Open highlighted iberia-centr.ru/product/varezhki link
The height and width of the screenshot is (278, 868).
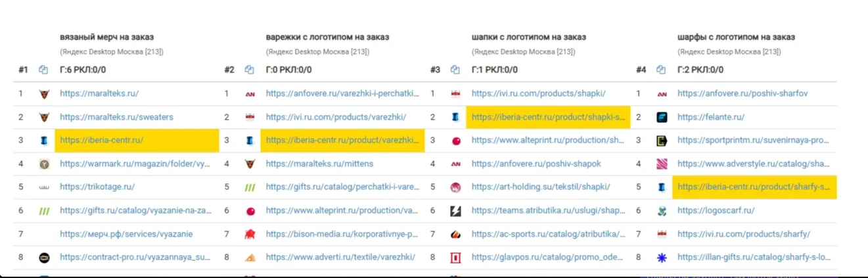point(342,140)
